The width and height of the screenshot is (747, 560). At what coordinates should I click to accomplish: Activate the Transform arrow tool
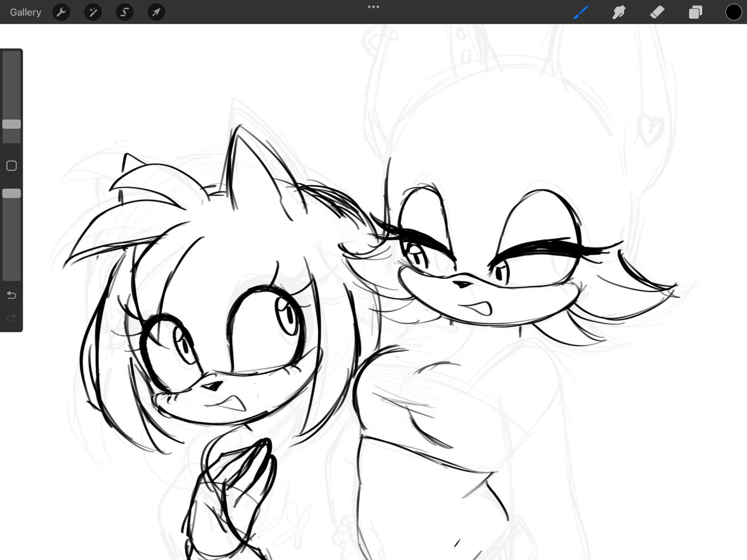(156, 12)
